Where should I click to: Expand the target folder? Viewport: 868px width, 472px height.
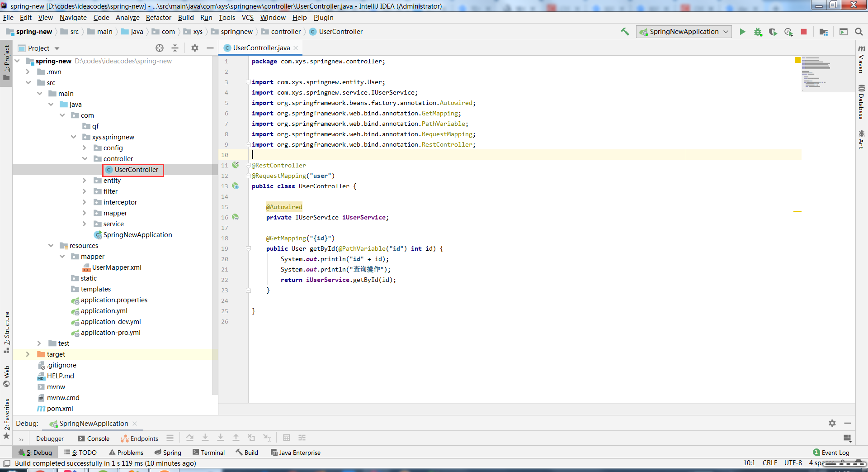[x=28, y=354]
